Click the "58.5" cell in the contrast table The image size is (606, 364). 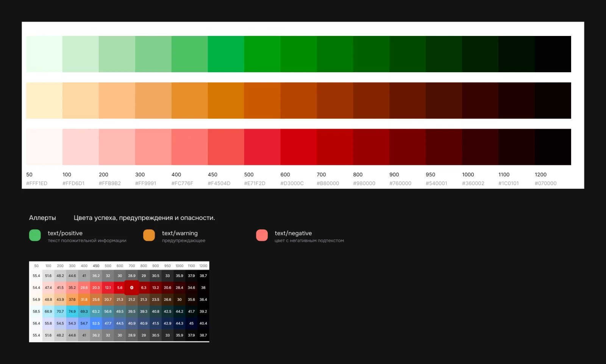[36, 311]
